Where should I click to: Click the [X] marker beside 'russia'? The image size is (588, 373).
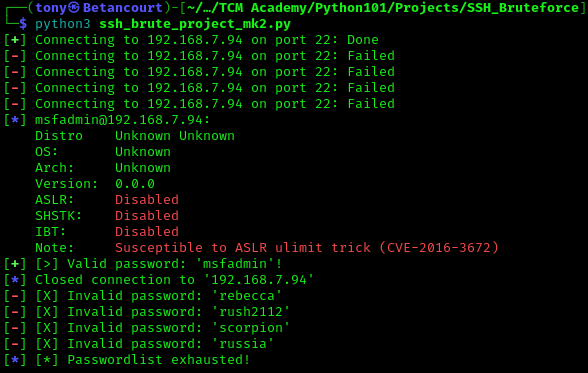point(47,344)
